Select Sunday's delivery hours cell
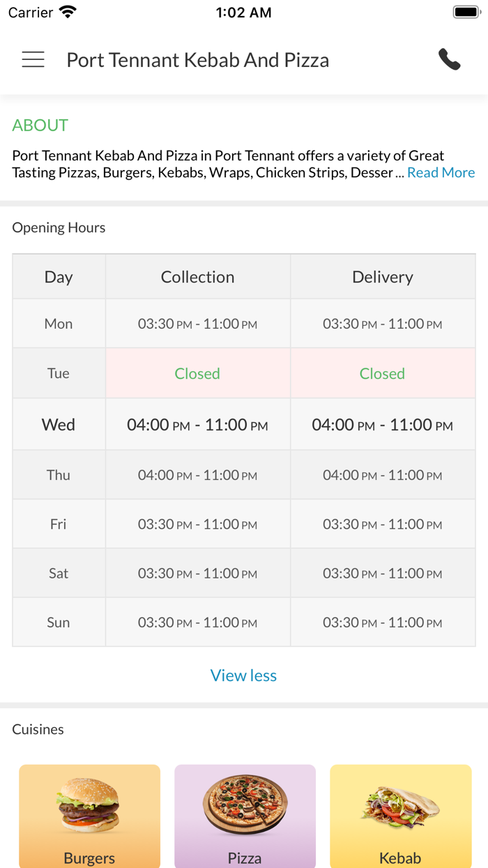The height and width of the screenshot is (868, 488). pyautogui.click(x=382, y=622)
